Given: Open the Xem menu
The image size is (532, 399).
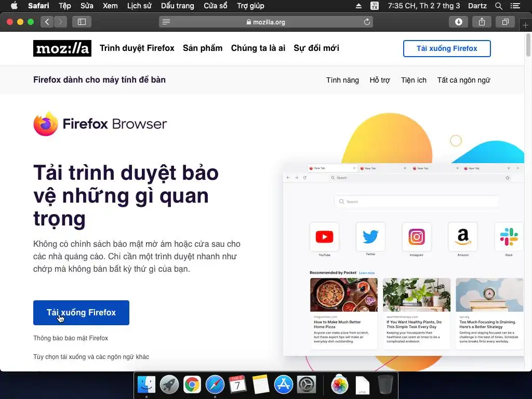Looking at the screenshot, I should [110, 6].
